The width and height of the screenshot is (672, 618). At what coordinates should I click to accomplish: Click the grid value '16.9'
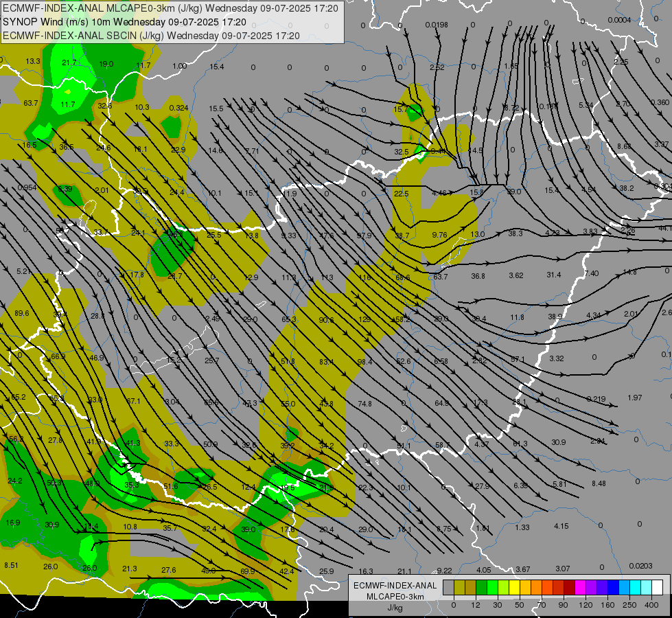click(13, 523)
